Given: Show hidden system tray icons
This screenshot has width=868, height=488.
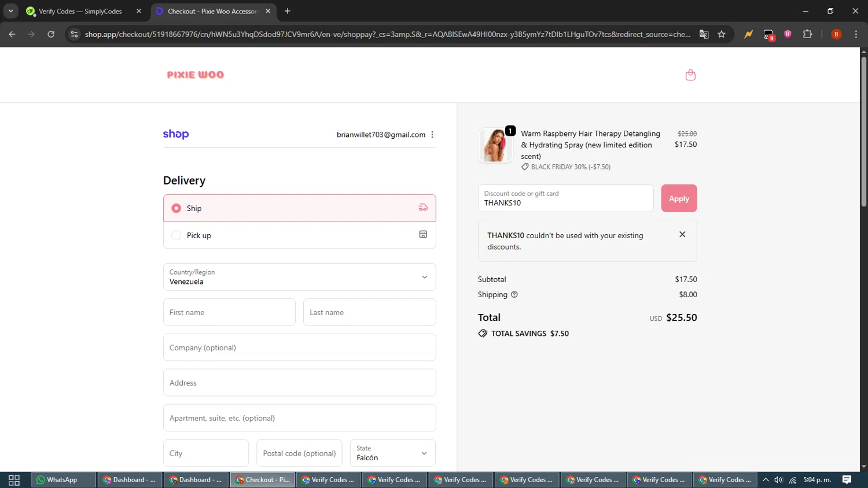Looking at the screenshot, I should point(765,480).
